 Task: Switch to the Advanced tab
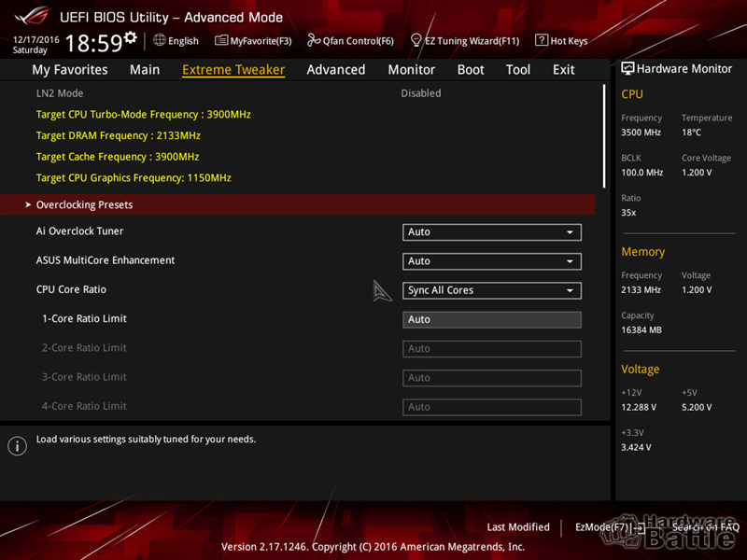(x=336, y=69)
